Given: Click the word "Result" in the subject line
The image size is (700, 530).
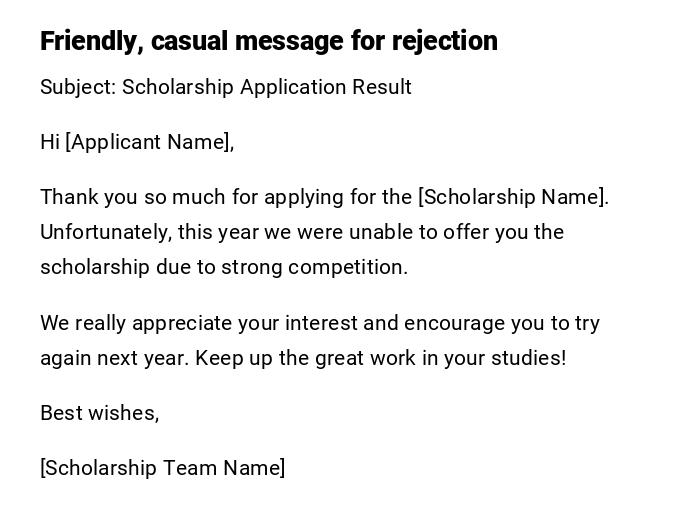Looking at the screenshot, I should [x=381, y=87].
